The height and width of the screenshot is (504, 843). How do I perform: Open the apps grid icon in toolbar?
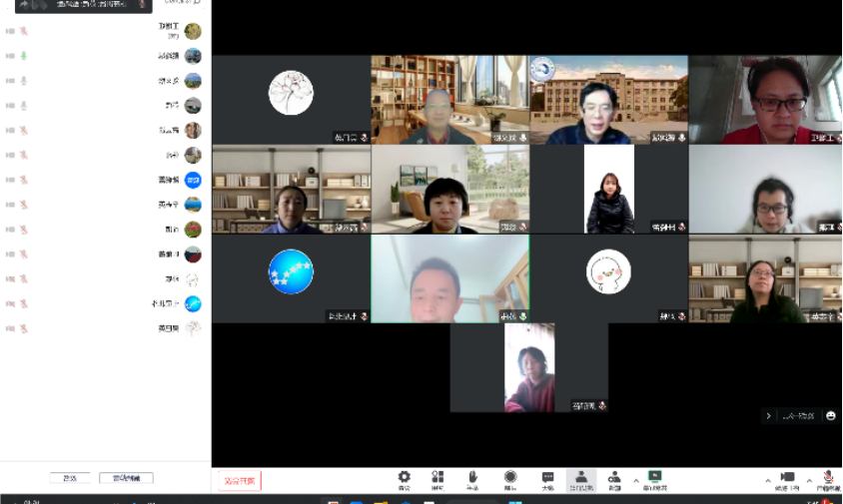click(x=437, y=479)
